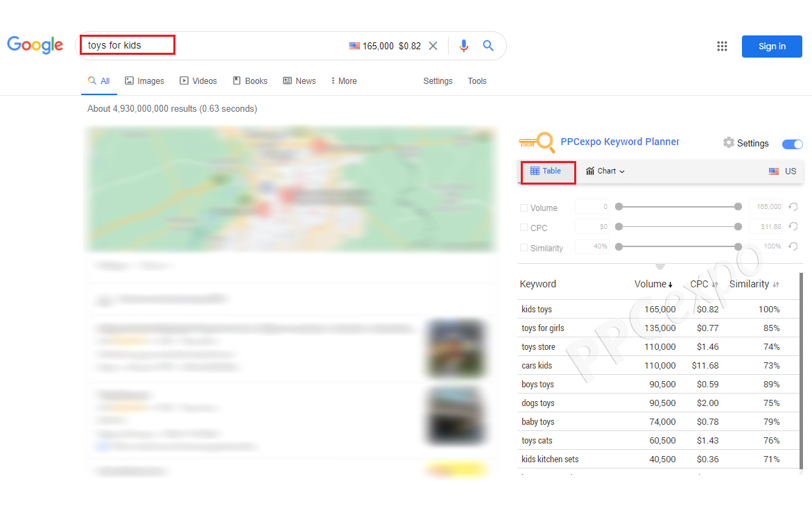
Task: Click the filter panel collapse handle
Action: tap(659, 267)
